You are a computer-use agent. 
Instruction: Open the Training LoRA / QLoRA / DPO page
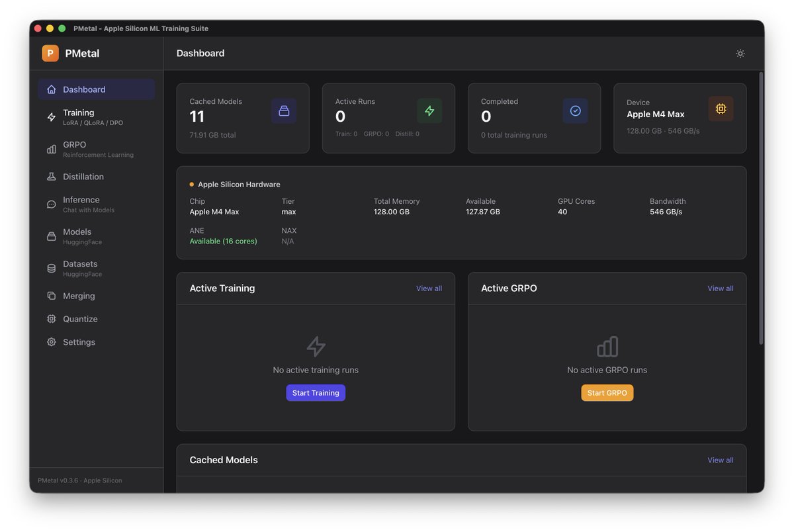coord(96,117)
